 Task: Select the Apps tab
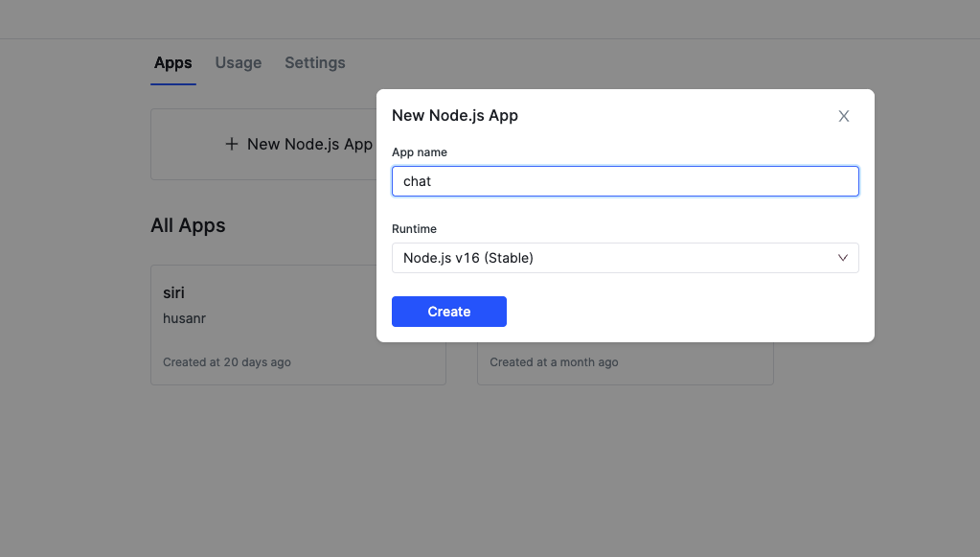(x=172, y=62)
